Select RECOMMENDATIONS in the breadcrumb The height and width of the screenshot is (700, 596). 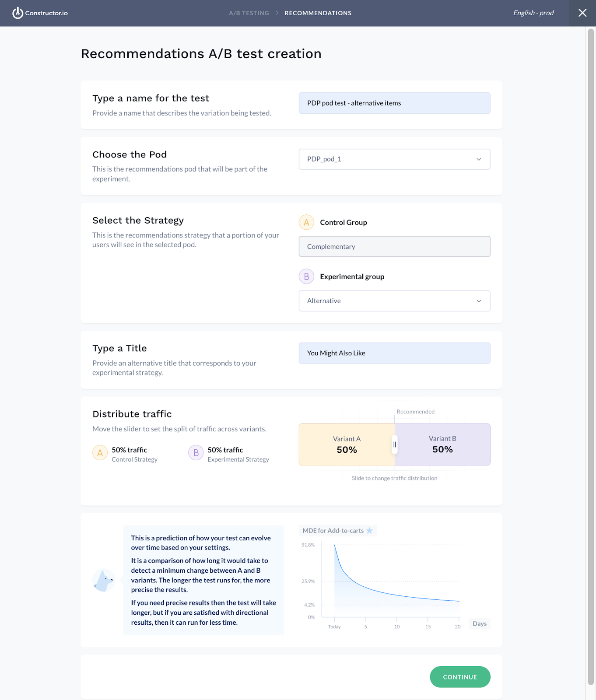click(x=318, y=13)
